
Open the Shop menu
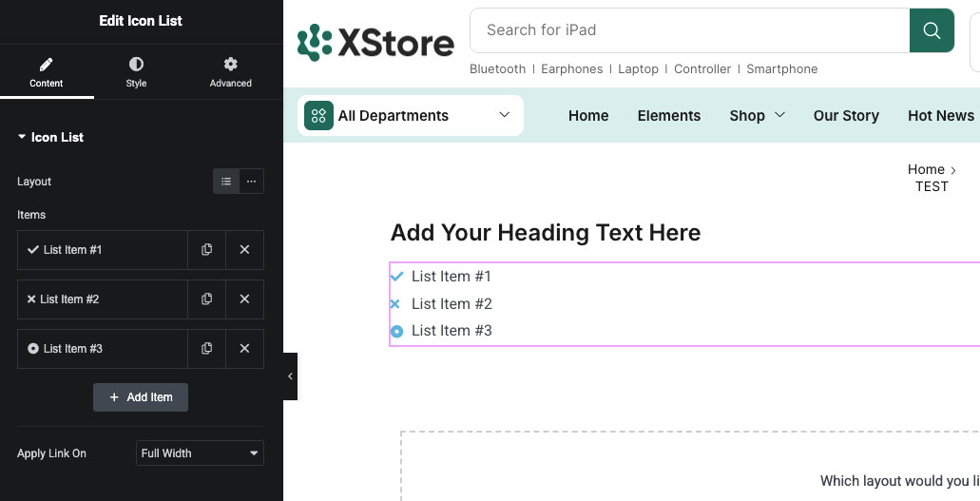747,116
